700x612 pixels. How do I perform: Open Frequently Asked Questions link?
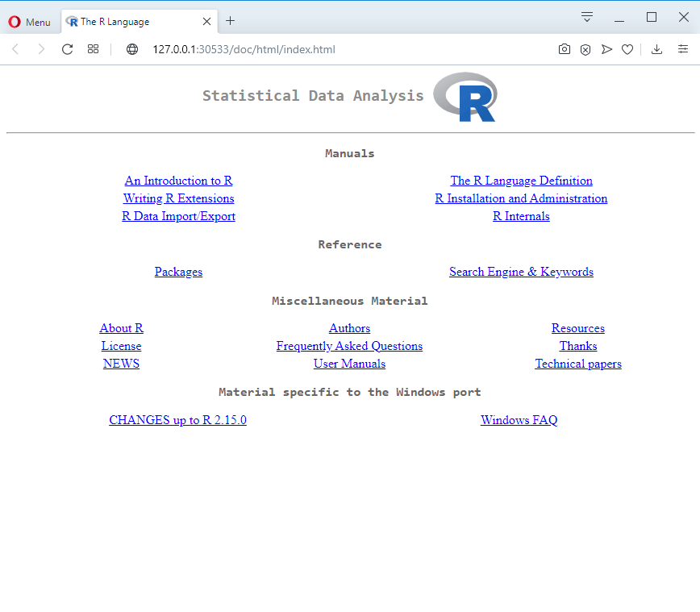349,346
